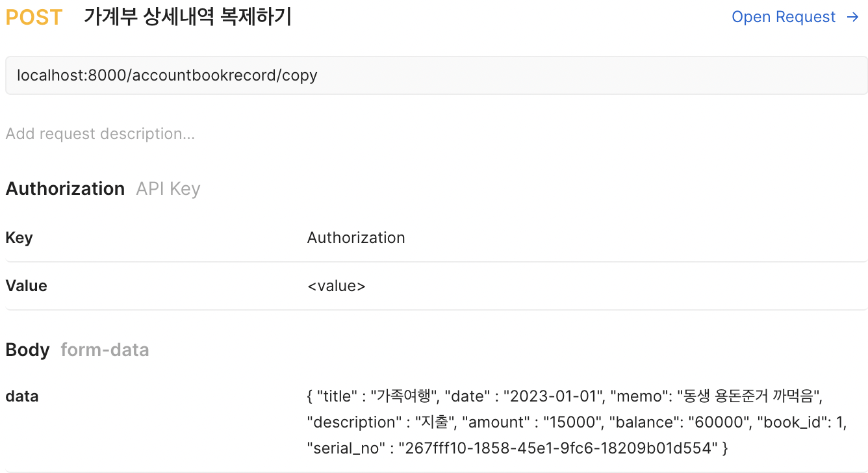Select the data parameter name

tap(22, 396)
